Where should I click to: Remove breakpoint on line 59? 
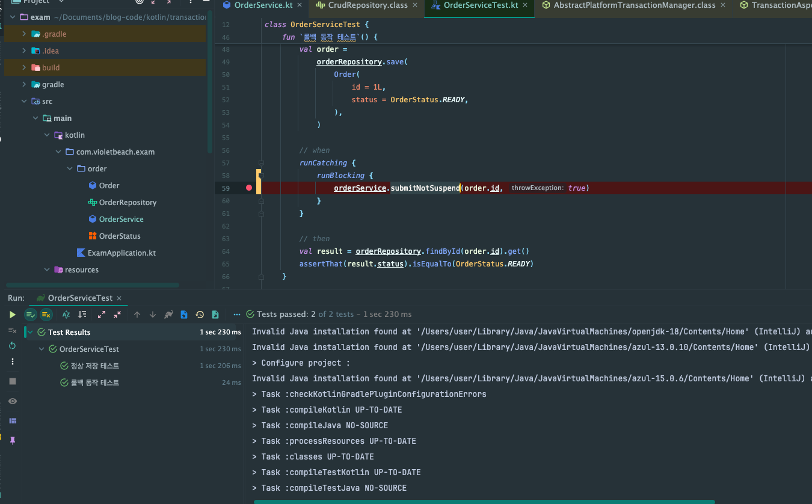point(249,188)
